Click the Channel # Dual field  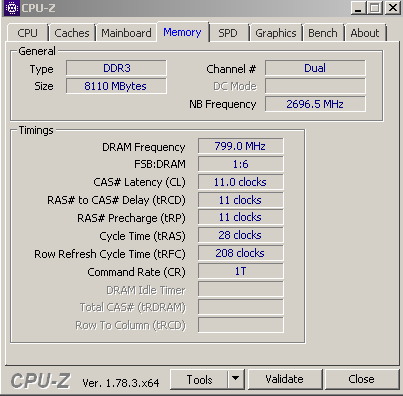[315, 68]
